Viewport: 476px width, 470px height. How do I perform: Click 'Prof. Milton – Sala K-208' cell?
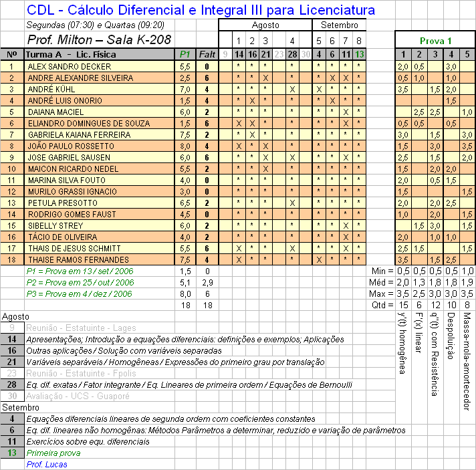tap(99, 39)
